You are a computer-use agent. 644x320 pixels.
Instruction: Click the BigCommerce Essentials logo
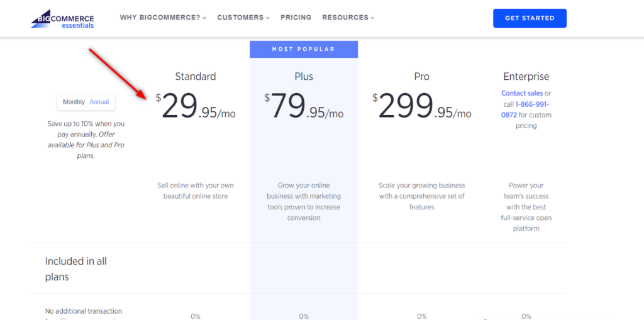point(62,19)
